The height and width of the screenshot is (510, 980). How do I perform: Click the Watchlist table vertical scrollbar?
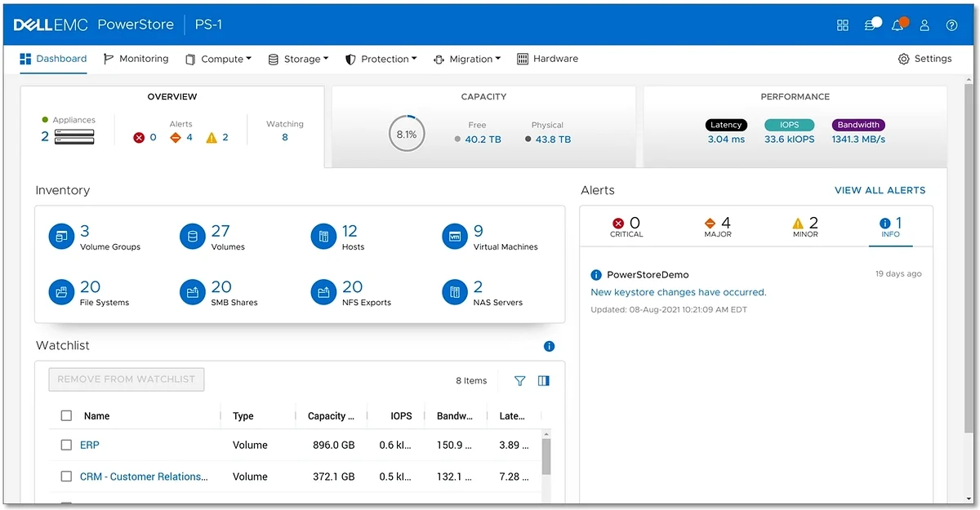click(x=546, y=457)
